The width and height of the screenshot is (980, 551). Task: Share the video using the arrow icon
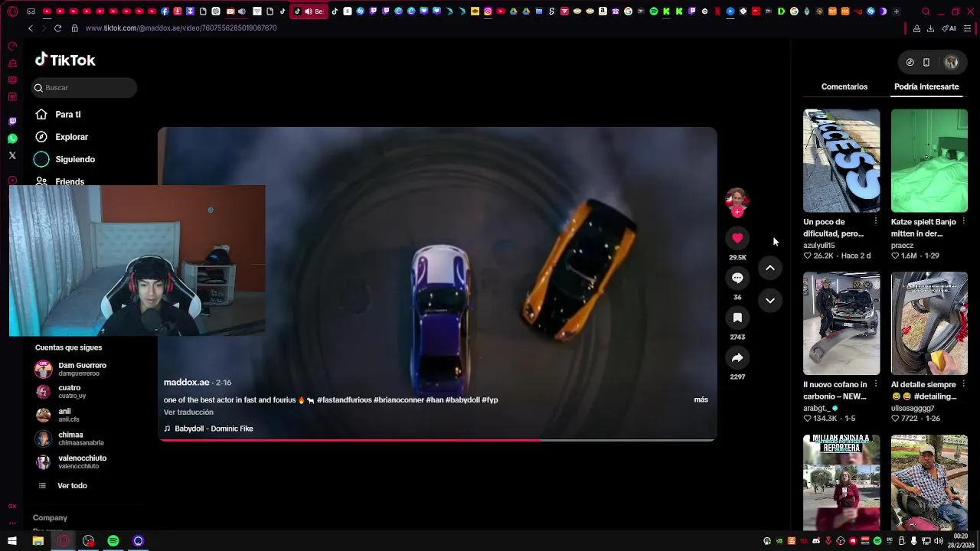point(737,357)
